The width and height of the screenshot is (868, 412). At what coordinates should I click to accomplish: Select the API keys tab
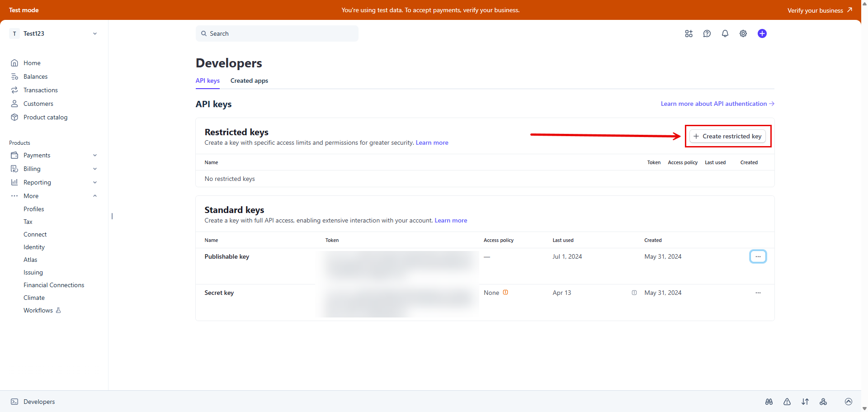[x=208, y=81]
